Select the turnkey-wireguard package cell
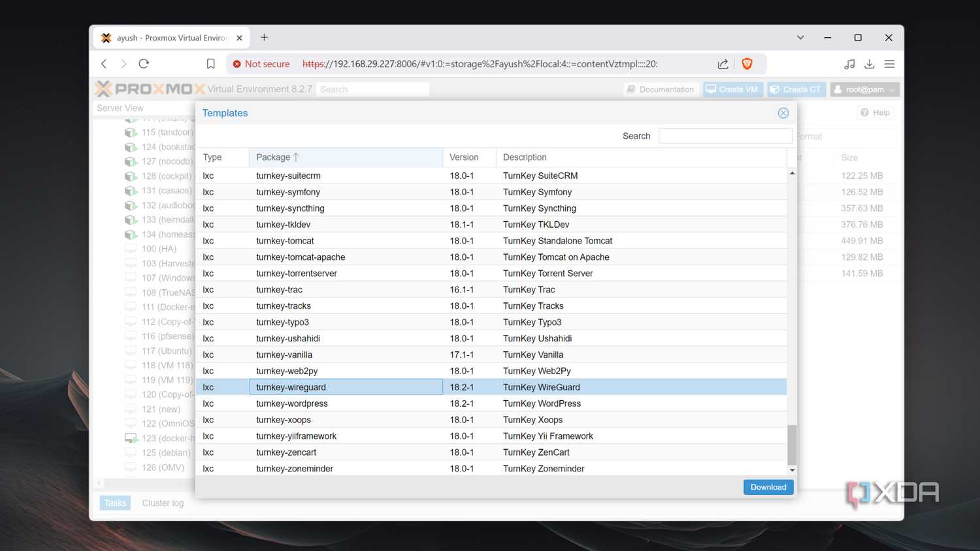Screen dimensions: 980x551 (x=346, y=387)
